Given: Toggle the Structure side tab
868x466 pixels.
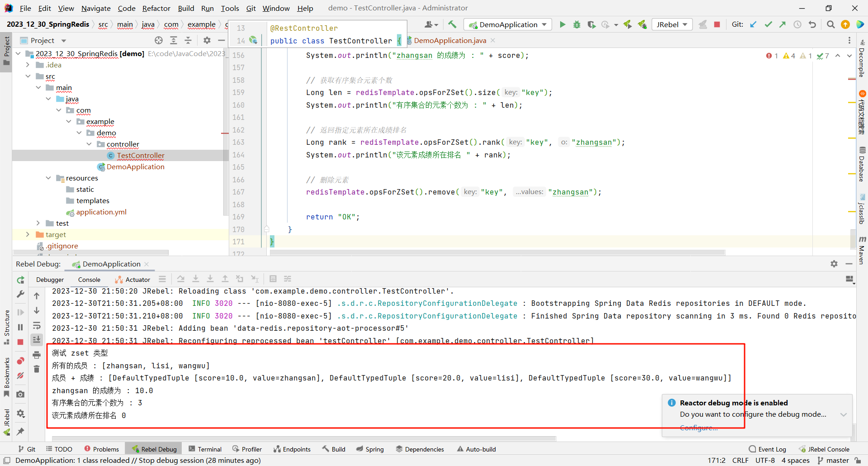Looking at the screenshot, I should coord(6,327).
